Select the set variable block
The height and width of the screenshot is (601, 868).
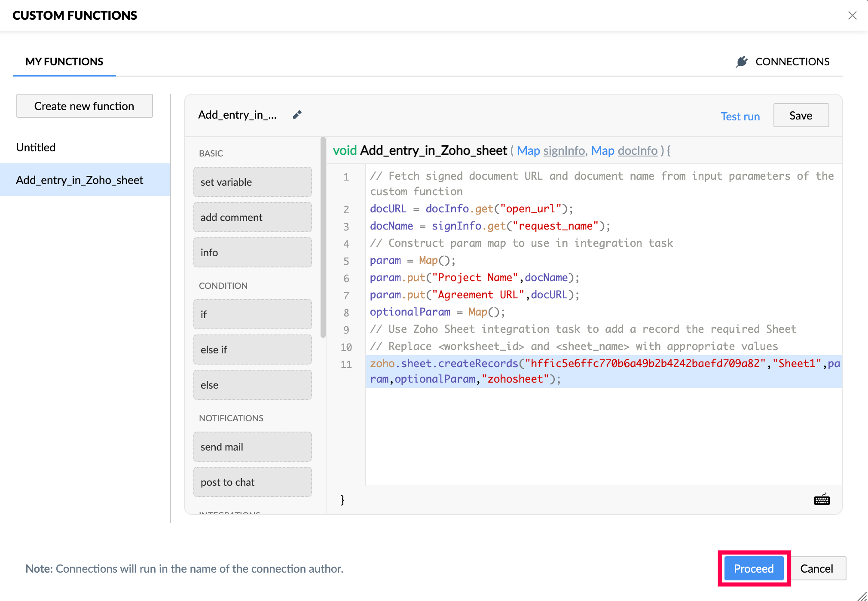pos(253,182)
